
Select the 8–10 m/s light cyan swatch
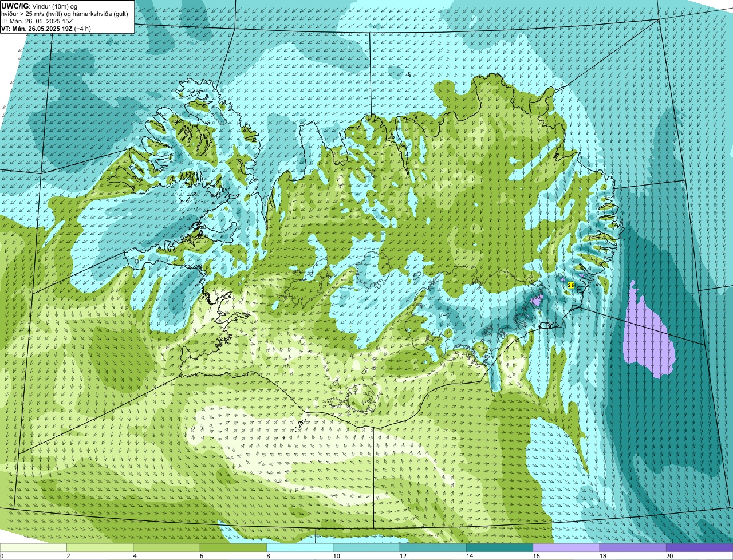point(299,547)
